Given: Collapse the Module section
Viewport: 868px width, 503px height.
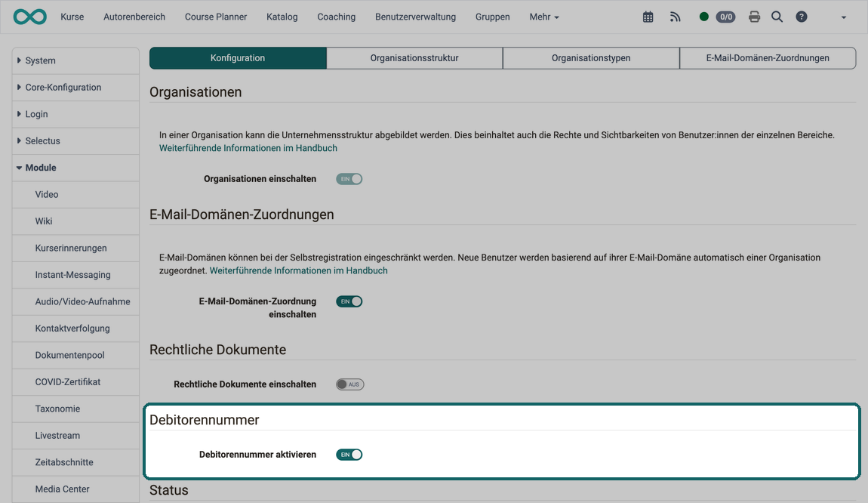Looking at the screenshot, I should [x=75, y=168].
